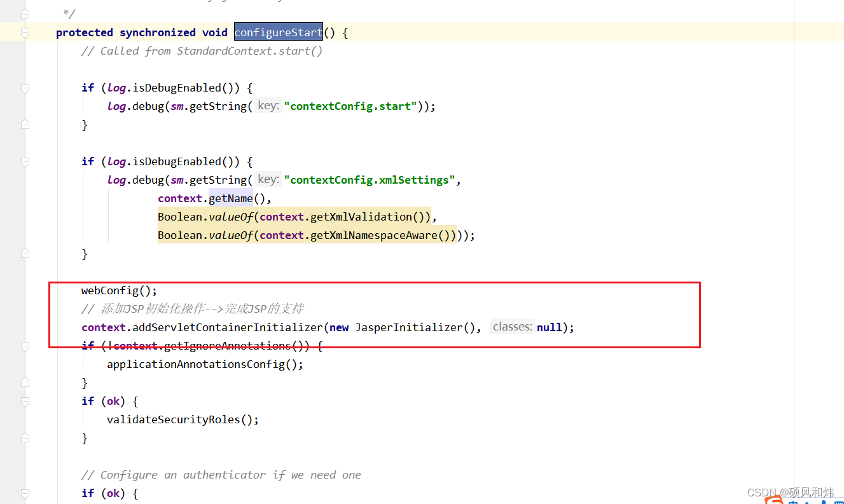Image resolution: width=844 pixels, height=504 pixels.
Task: Click the 'new' keyword before JasperInitializer
Action: [x=339, y=327]
